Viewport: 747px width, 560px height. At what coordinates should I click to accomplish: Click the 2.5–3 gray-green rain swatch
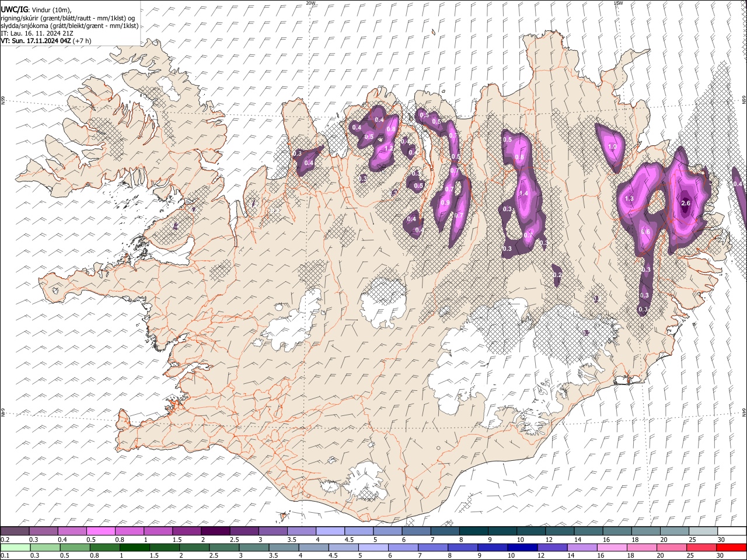click(225, 547)
